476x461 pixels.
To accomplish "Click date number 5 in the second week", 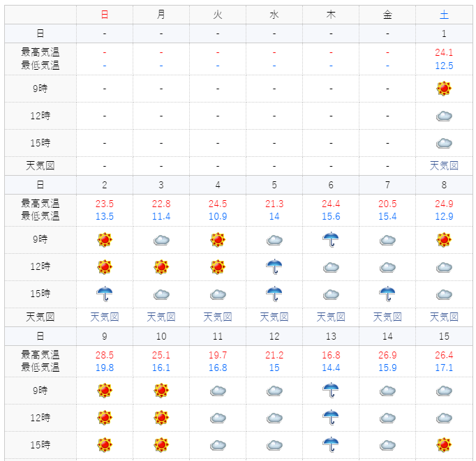I will [274, 185].
